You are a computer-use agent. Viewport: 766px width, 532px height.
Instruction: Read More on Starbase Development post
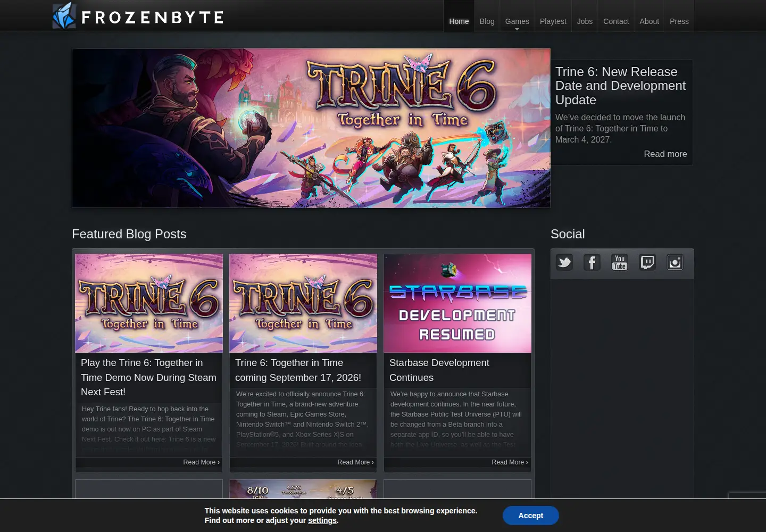click(510, 462)
